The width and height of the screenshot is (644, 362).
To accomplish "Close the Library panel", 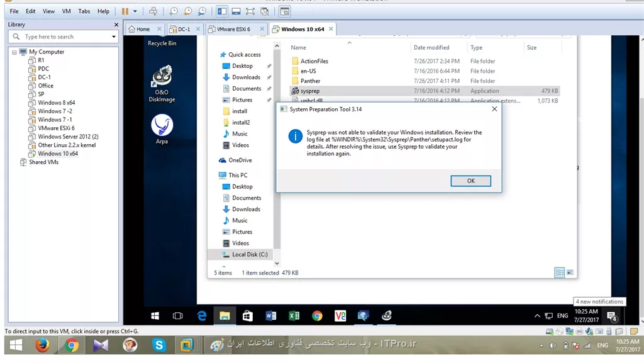I will pos(116,25).
